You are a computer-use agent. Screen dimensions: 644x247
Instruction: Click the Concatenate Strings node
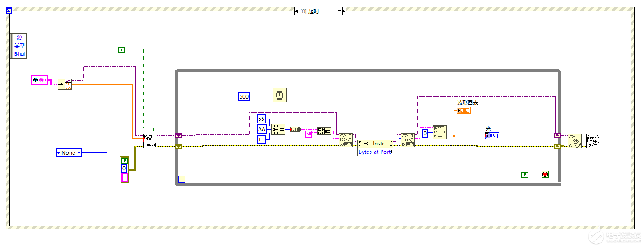click(x=324, y=131)
